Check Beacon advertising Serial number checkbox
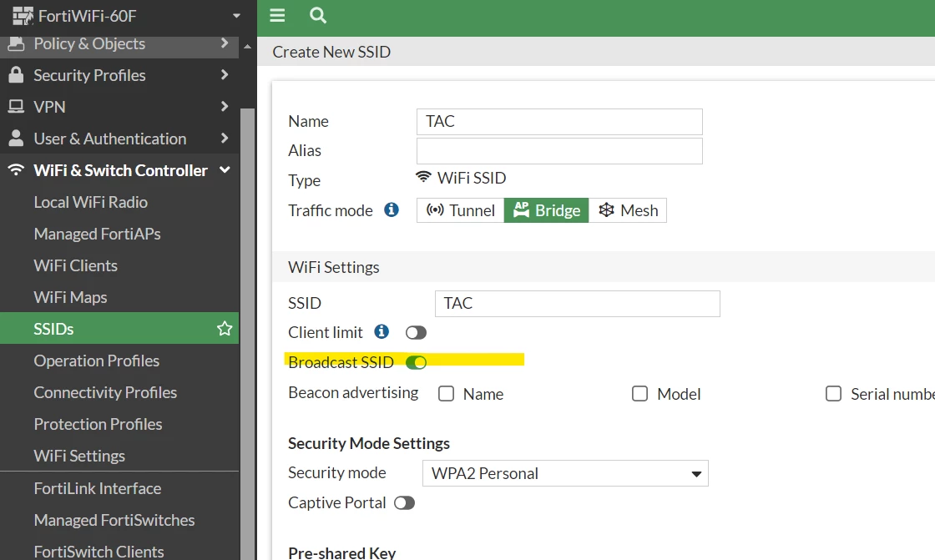935x560 pixels. point(834,394)
